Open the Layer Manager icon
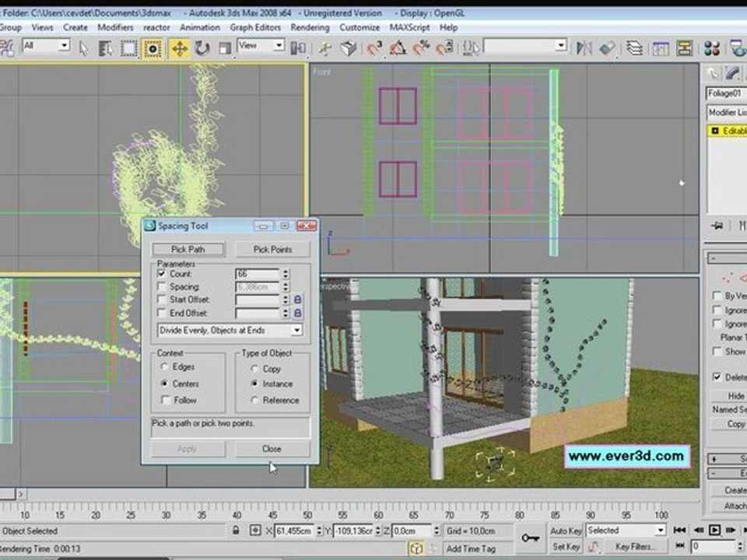 [x=635, y=48]
